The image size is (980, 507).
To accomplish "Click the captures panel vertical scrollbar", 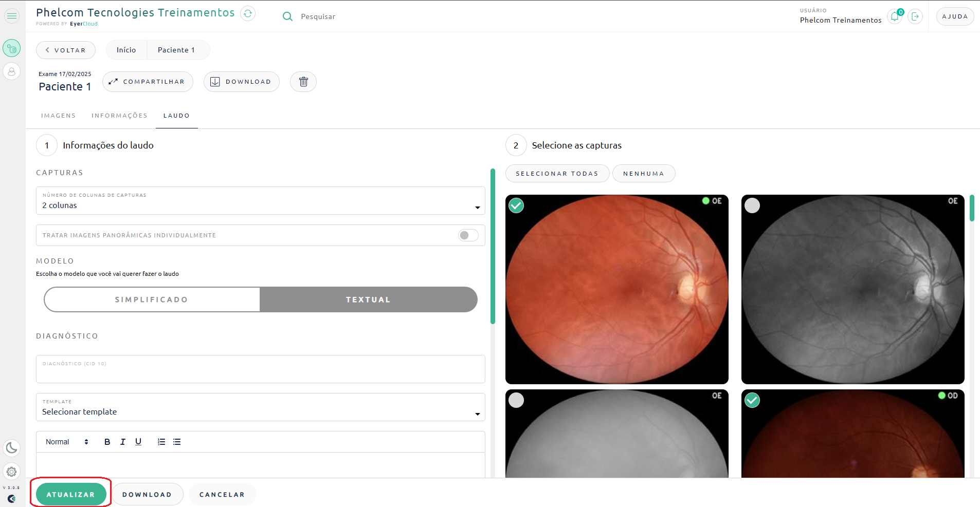I will [x=972, y=208].
